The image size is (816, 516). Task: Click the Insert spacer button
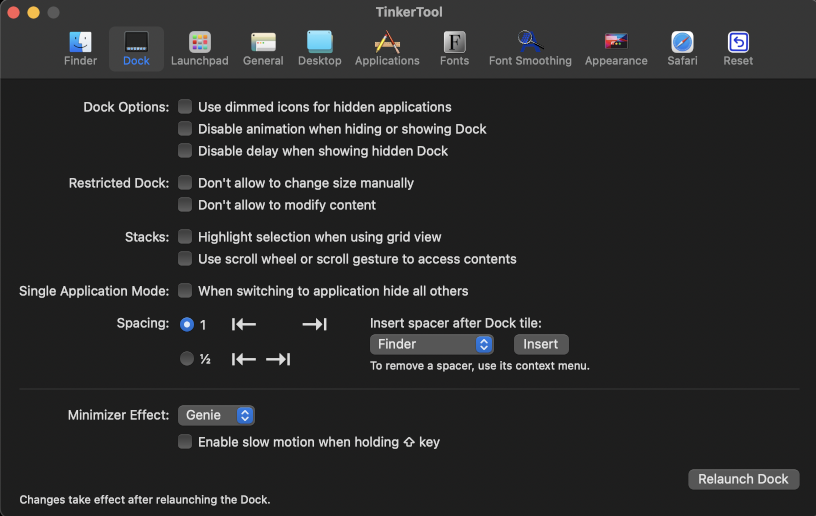tap(541, 344)
